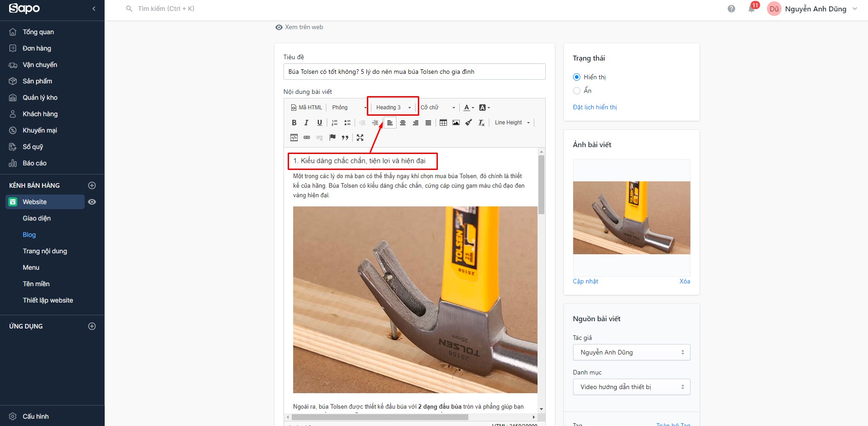Click the eye icon beside Website

(92, 202)
